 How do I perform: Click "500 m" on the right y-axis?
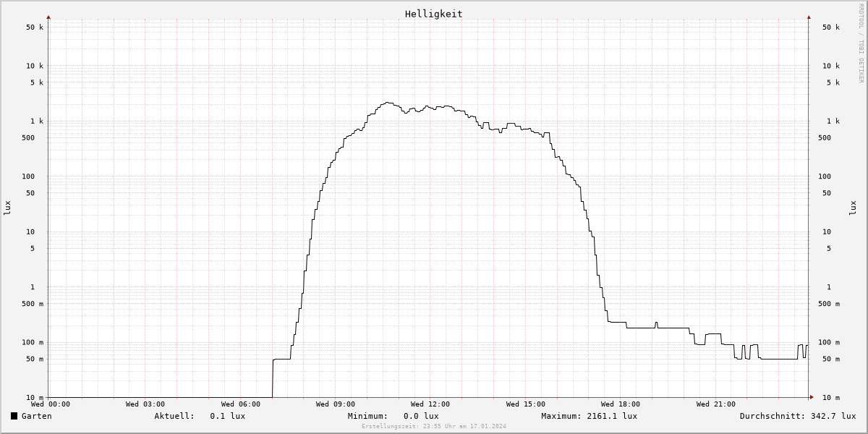(829, 304)
